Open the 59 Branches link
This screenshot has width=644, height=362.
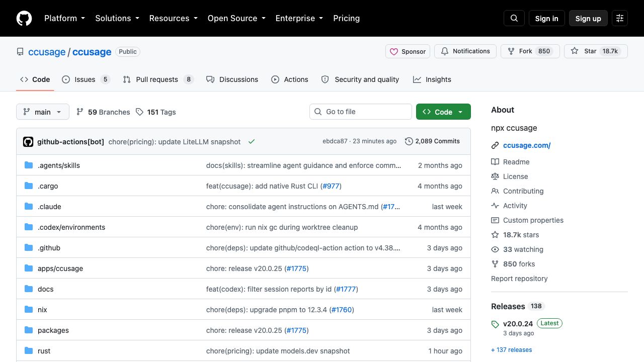click(103, 112)
